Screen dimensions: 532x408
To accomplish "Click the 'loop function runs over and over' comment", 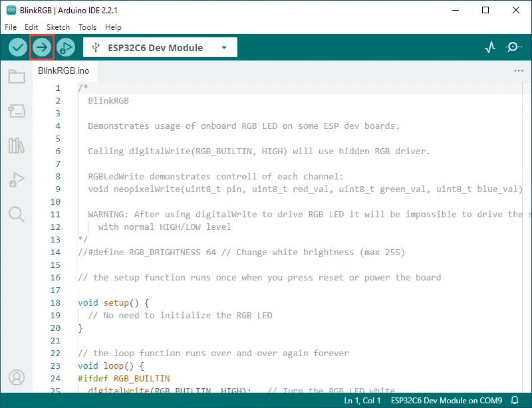I will (x=213, y=353).
